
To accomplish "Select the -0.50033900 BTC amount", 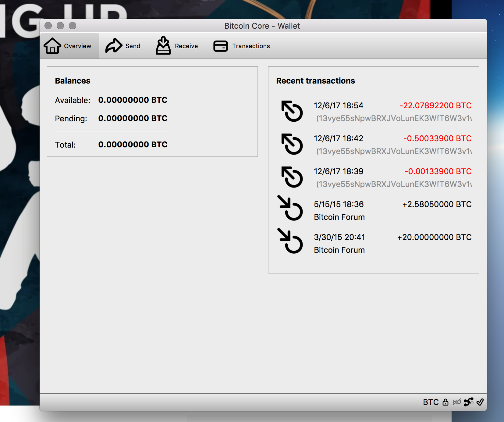I will coord(437,138).
